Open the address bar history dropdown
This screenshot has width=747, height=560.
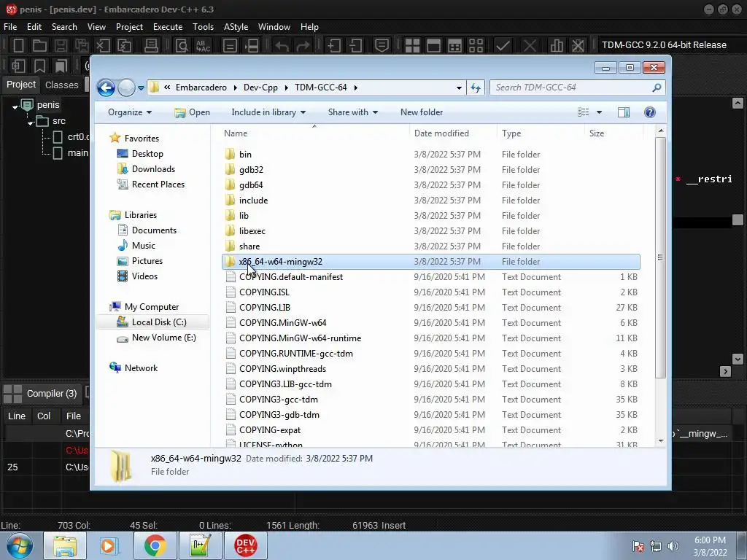(459, 87)
